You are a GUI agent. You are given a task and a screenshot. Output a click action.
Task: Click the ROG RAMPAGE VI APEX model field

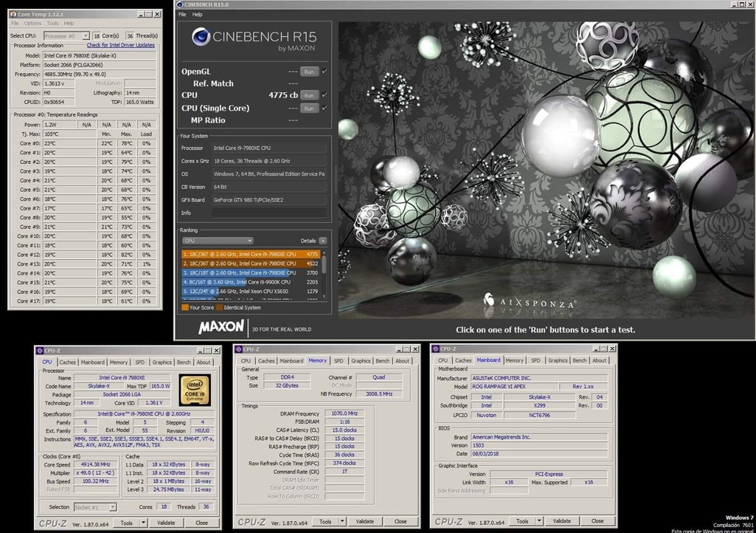coord(513,386)
